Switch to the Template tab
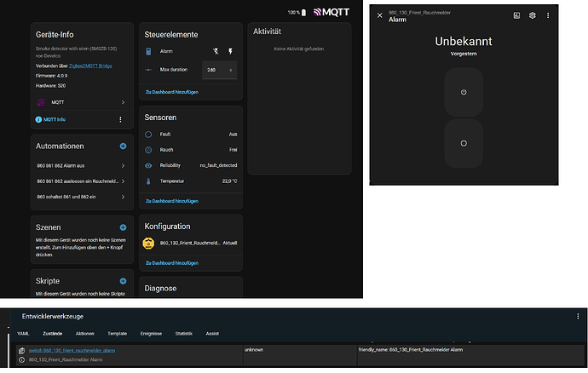This screenshot has width=588, height=373. [x=118, y=333]
